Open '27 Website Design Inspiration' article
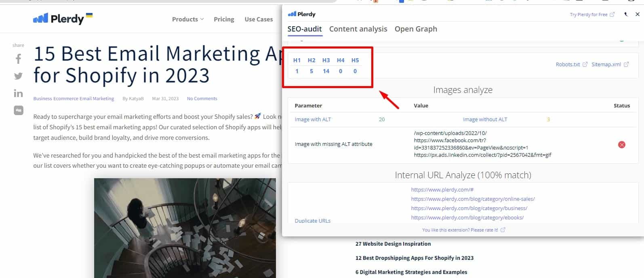The height and width of the screenshot is (278, 644). (x=393, y=244)
